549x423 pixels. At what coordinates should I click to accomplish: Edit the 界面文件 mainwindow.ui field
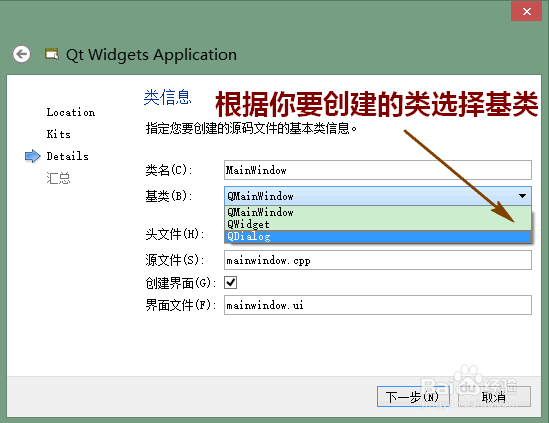(378, 305)
